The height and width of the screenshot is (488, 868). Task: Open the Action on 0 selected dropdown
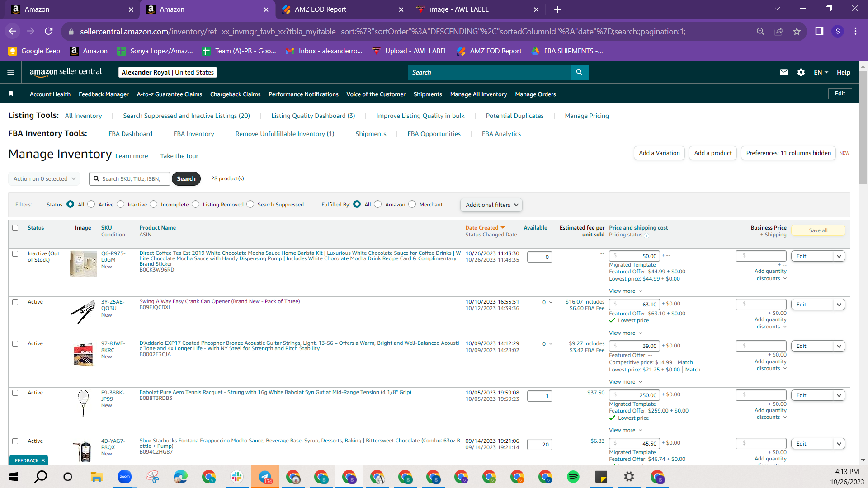tap(44, 178)
